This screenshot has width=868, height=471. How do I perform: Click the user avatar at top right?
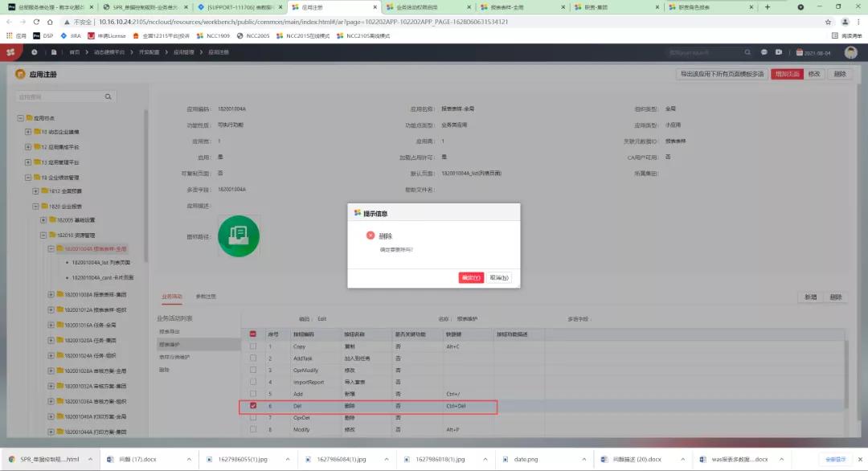[x=850, y=51]
